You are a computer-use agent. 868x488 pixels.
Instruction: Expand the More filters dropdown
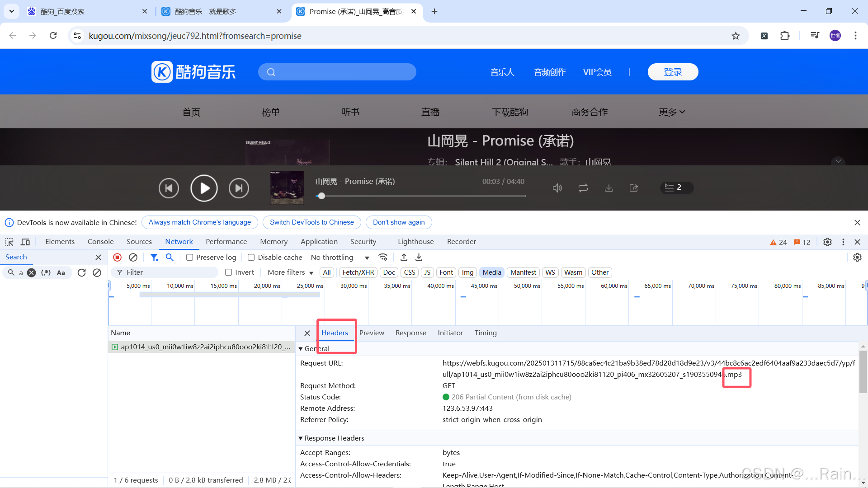click(x=290, y=272)
